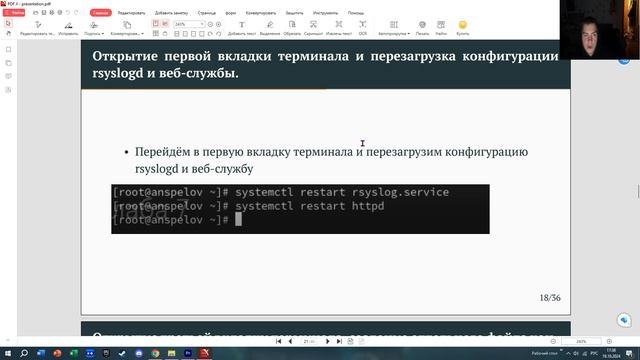Open the Страница ribbon tab

[x=207, y=13]
